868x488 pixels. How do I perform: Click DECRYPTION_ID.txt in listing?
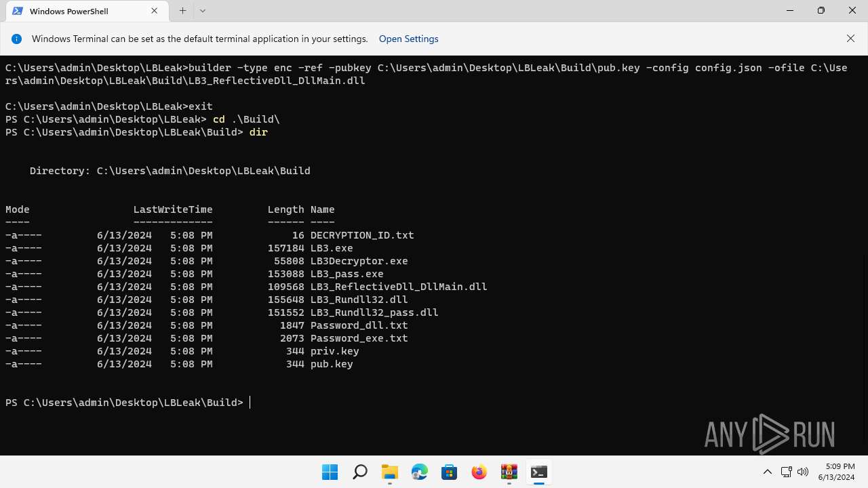coord(362,235)
